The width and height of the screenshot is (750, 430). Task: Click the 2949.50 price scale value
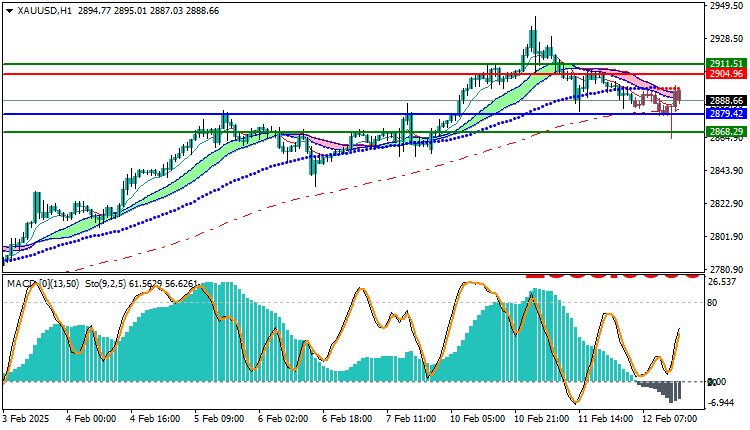point(726,6)
